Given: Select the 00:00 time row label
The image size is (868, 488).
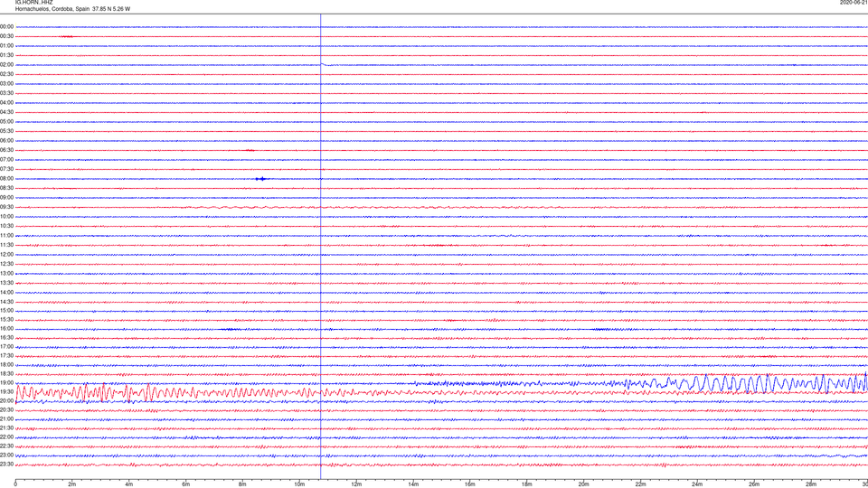Looking at the screenshot, I should (6, 26).
